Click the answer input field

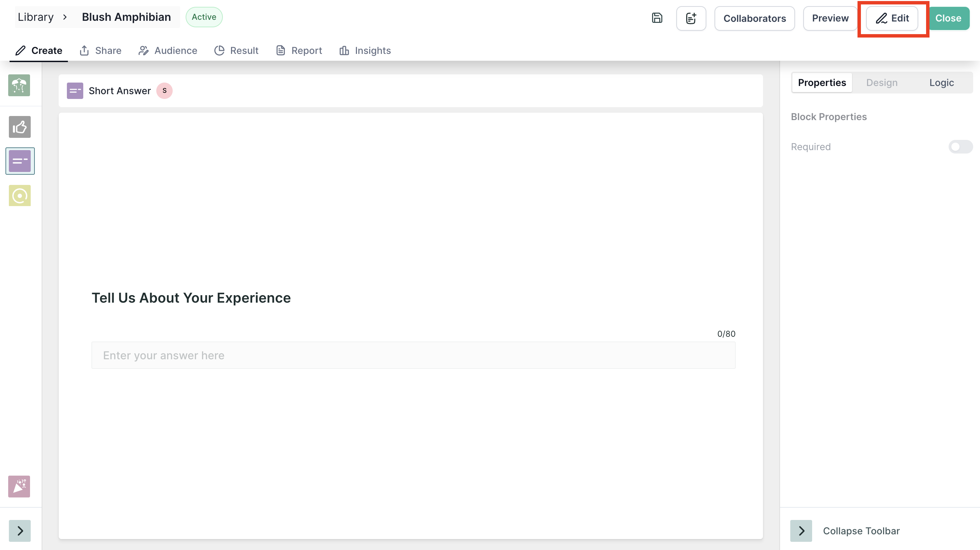[413, 355]
